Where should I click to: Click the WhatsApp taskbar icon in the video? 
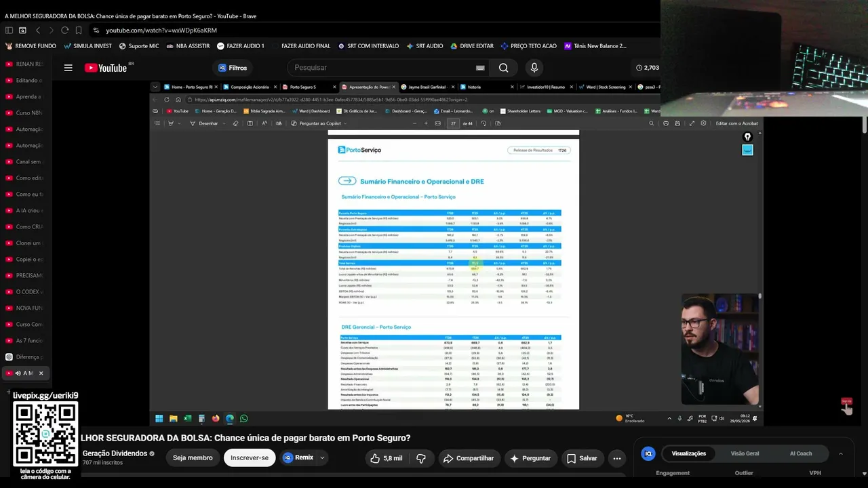pos(244,418)
